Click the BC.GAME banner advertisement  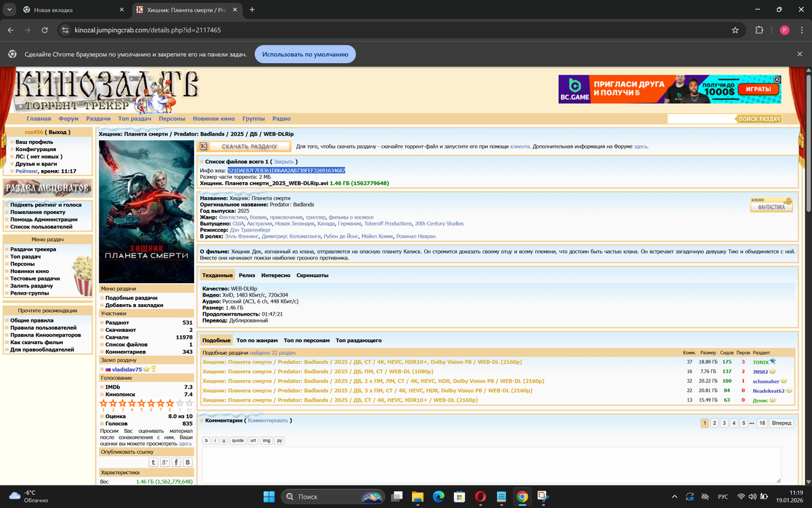(671, 89)
